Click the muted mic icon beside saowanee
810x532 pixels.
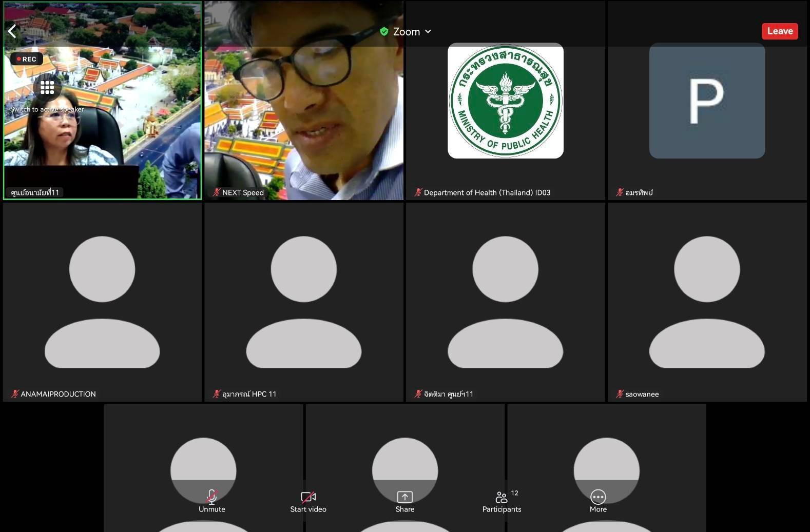tap(620, 394)
